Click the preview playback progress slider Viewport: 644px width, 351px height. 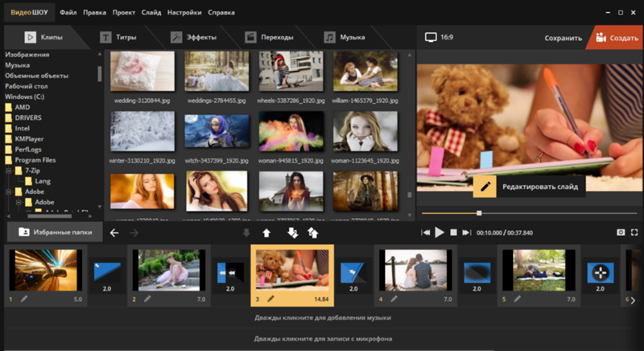(x=479, y=213)
